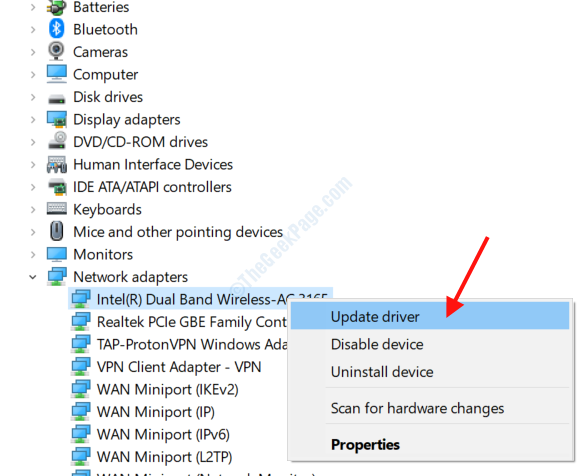Click the Display adapters icon

tap(57, 119)
